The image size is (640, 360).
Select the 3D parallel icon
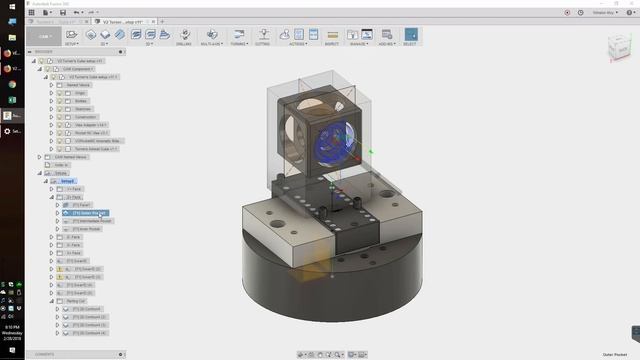tap(164, 35)
